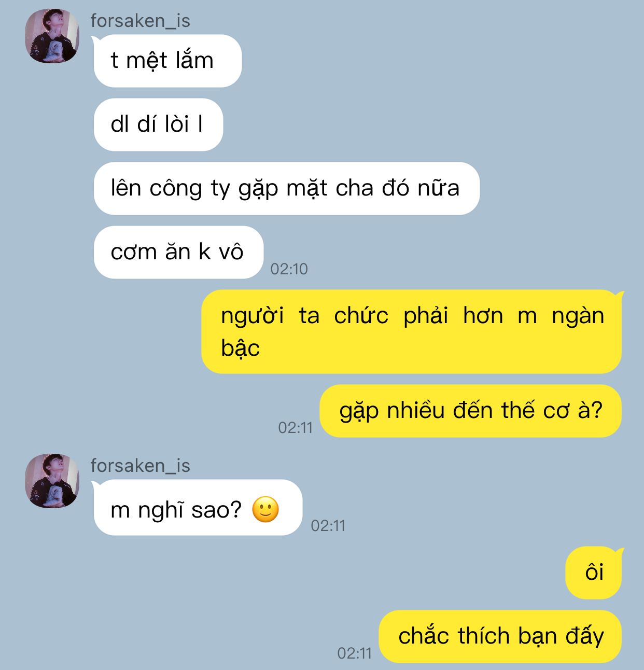Select the 'chắc thích bạn đấy' message
The image size is (644, 670).
point(500,636)
